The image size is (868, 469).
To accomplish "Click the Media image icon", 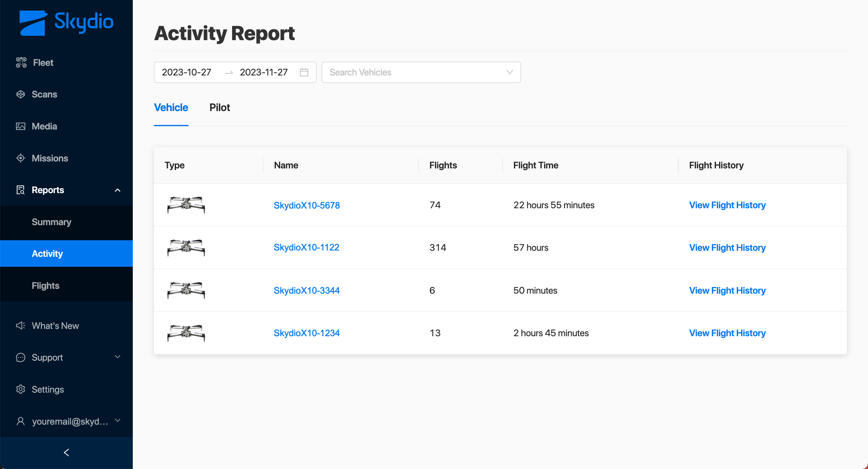I will pyautogui.click(x=21, y=126).
